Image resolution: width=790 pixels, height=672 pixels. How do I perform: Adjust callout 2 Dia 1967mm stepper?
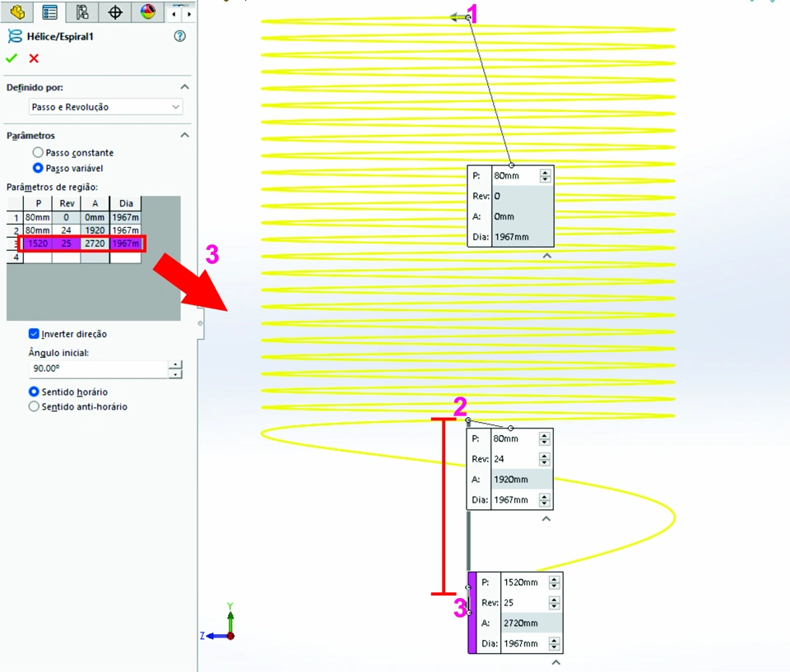point(544,500)
